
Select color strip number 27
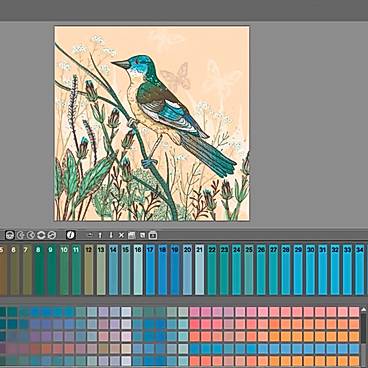(x=274, y=269)
